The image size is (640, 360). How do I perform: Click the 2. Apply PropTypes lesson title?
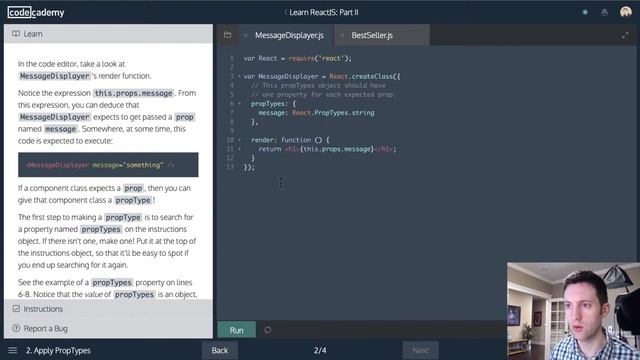click(58, 350)
